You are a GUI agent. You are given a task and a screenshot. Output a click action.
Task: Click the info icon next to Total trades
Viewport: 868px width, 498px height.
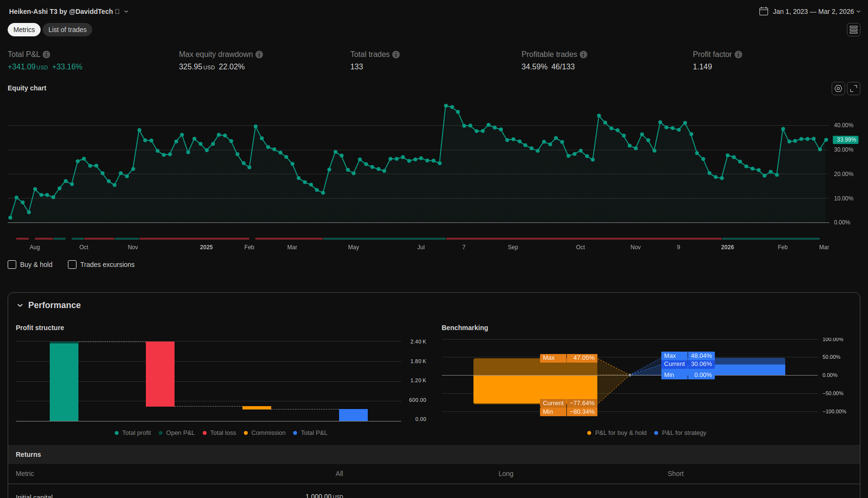[396, 55]
